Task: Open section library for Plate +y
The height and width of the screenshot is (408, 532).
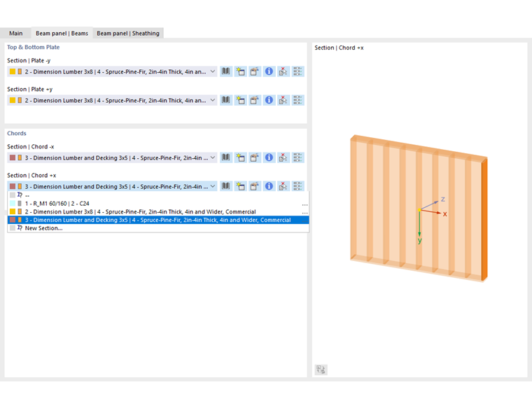Action: pos(226,100)
